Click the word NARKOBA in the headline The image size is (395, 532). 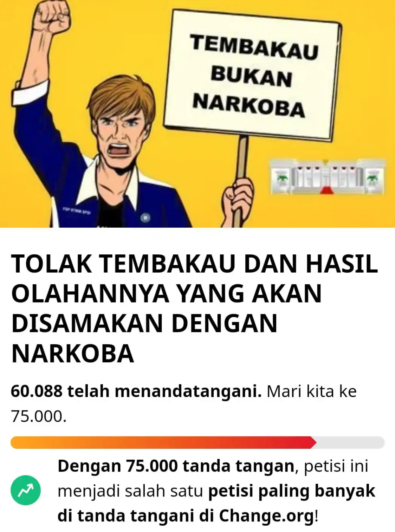pos(73,353)
